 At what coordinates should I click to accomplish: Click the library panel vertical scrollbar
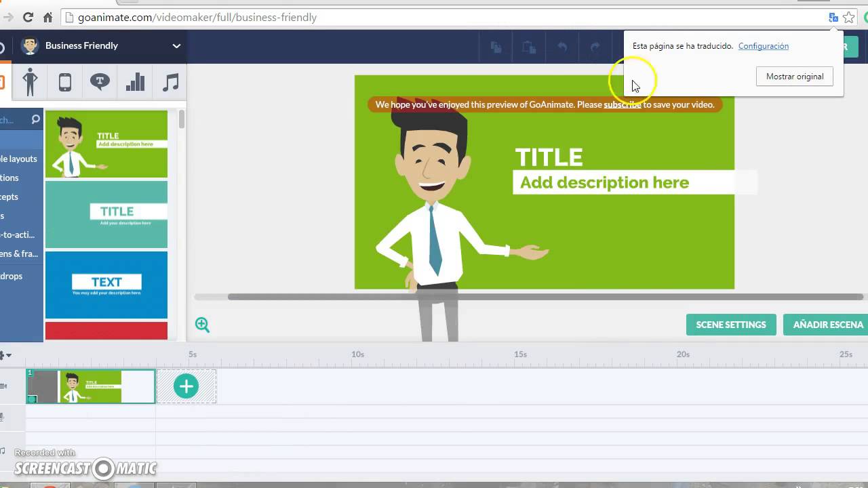pos(182,119)
